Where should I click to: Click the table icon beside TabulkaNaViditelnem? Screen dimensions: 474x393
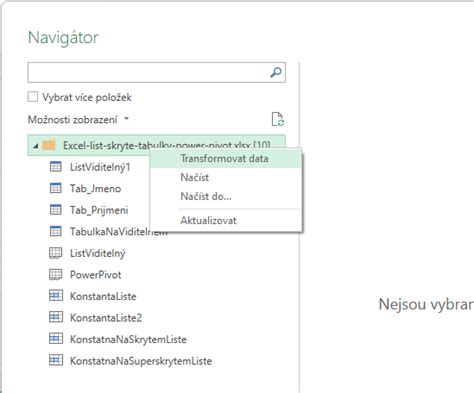coord(55,231)
